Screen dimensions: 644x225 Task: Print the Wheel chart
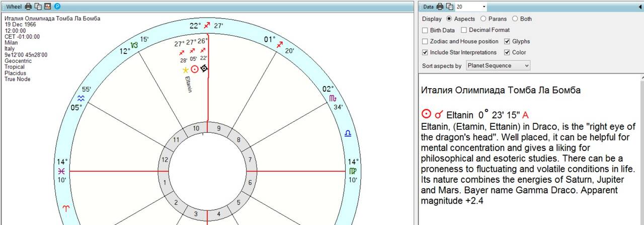[x=28, y=7]
